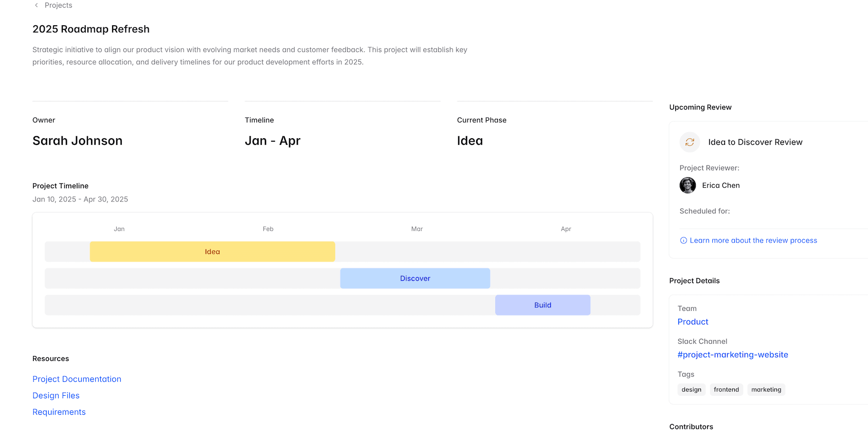The width and height of the screenshot is (868, 440).
Task: Click the info icon beside Learn more
Action: (683, 241)
